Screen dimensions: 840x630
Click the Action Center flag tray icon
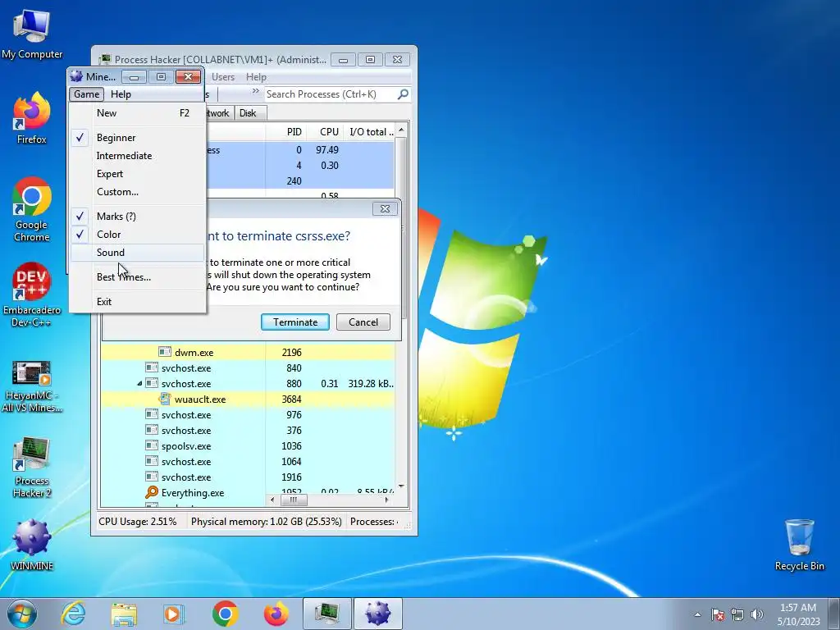(x=718, y=614)
